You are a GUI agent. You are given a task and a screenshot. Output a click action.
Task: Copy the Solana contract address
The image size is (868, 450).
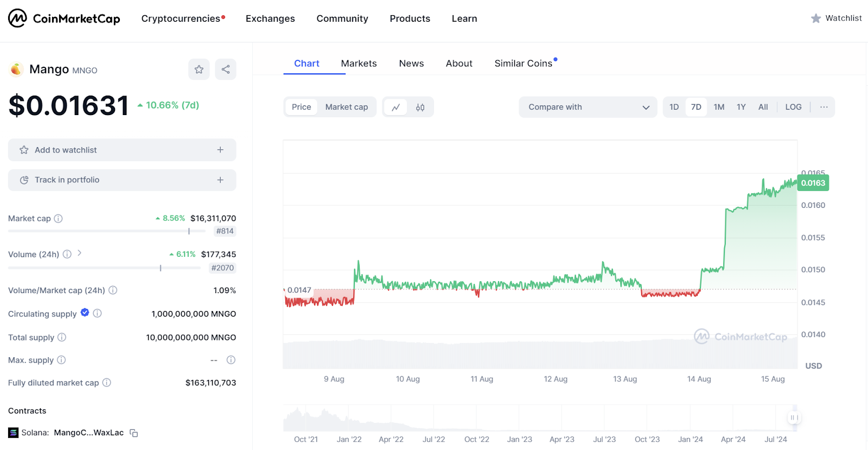(134, 433)
